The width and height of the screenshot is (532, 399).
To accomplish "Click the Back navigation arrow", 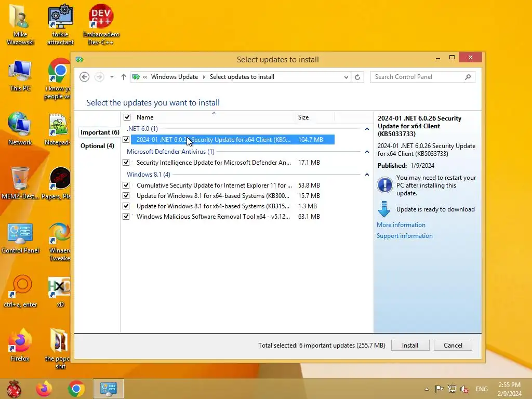I will tap(85, 77).
